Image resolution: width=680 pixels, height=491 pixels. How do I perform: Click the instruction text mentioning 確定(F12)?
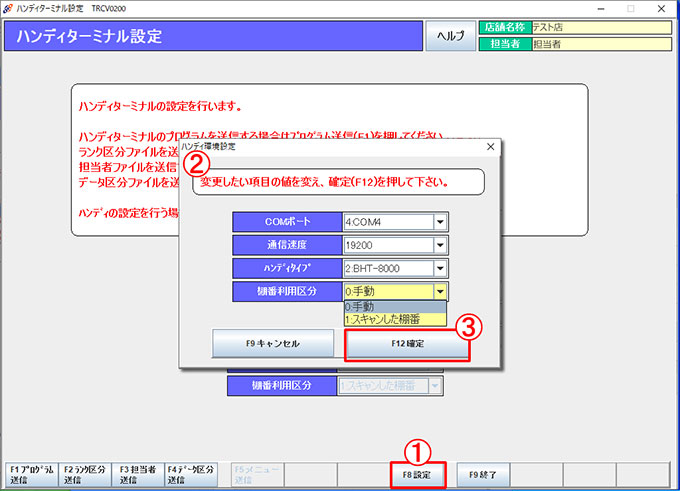(x=324, y=182)
